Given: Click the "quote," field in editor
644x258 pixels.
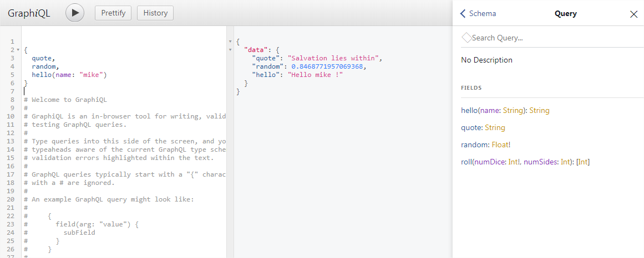Looking at the screenshot, I should click(x=43, y=58).
